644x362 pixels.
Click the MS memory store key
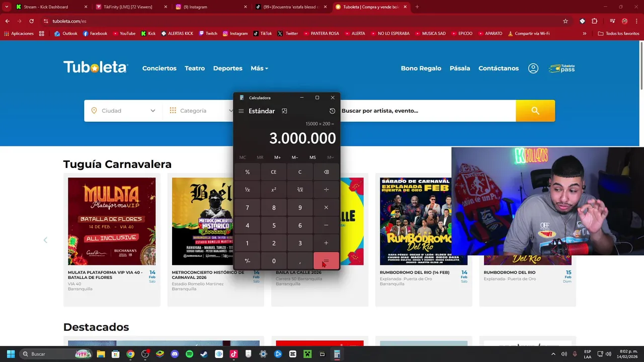point(312,157)
